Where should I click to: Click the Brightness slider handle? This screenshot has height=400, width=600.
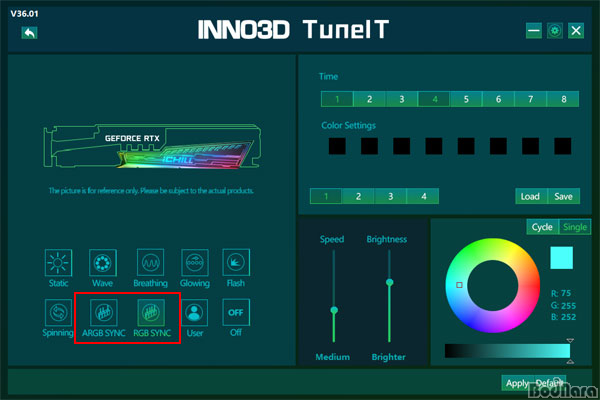coord(390,282)
